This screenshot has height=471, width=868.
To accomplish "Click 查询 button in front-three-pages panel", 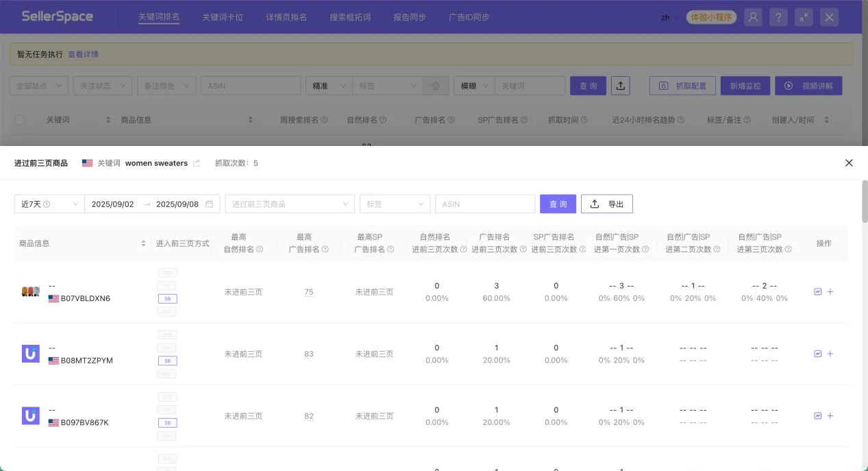I will coord(558,204).
